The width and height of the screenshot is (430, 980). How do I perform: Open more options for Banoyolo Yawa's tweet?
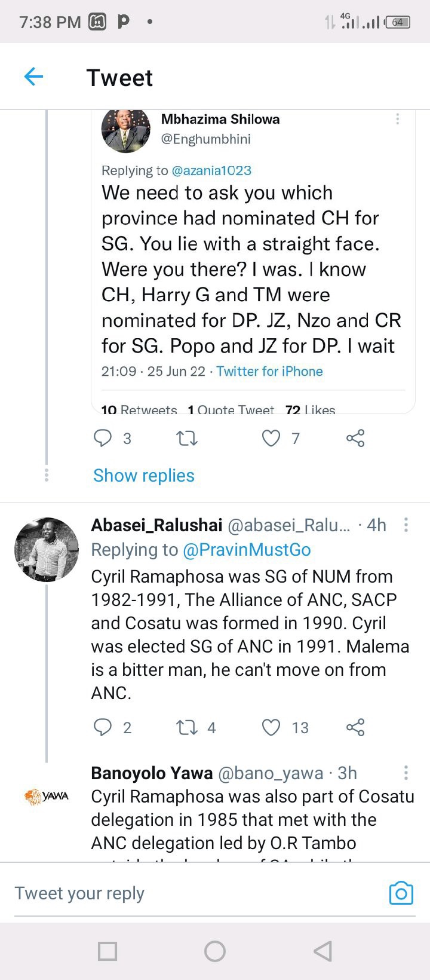(406, 773)
